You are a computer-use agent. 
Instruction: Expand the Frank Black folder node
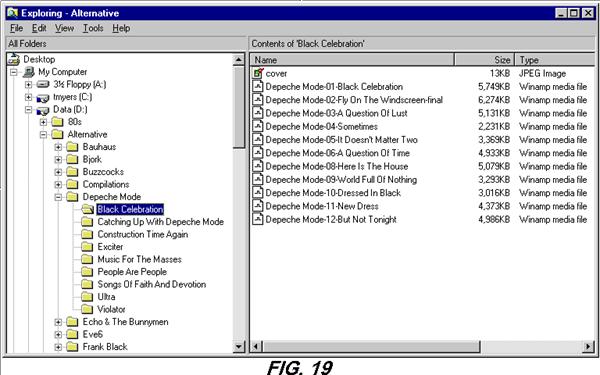[58, 347]
